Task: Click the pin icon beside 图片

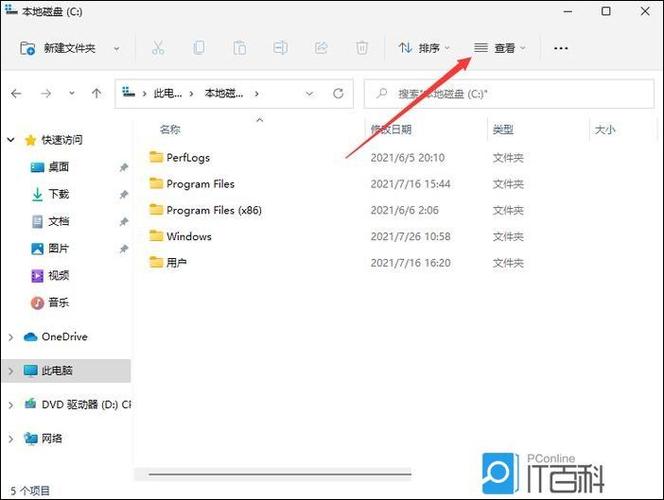Action: (124, 249)
